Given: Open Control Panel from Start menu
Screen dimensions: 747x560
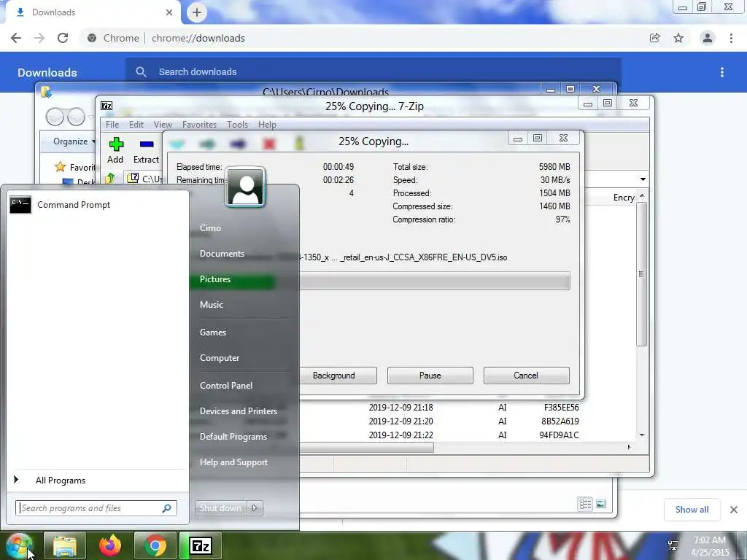Looking at the screenshot, I should click(226, 386).
